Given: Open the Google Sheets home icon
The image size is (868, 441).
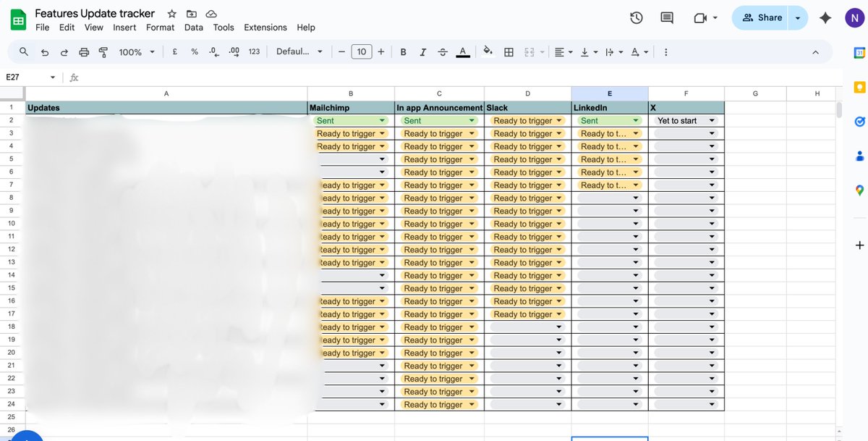Looking at the screenshot, I should click(18, 20).
